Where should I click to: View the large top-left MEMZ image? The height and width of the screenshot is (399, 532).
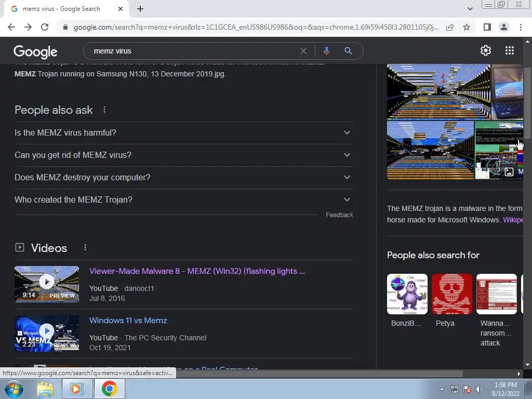(438, 91)
